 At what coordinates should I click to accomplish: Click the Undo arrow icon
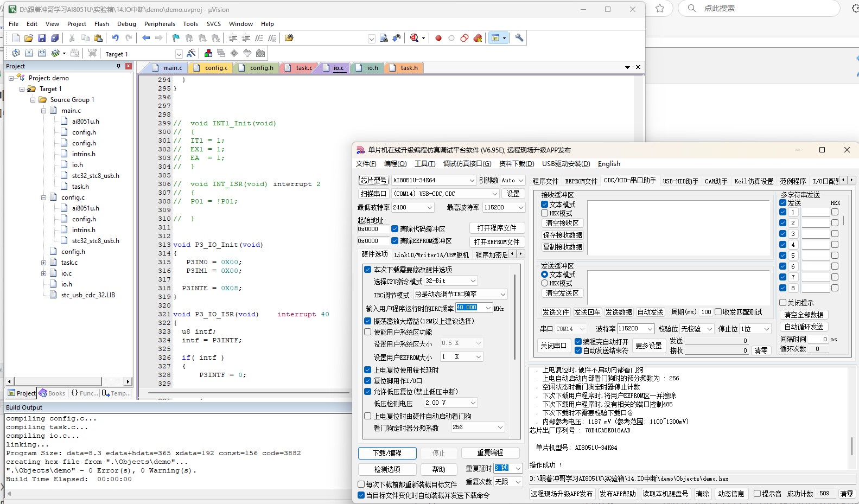click(115, 38)
